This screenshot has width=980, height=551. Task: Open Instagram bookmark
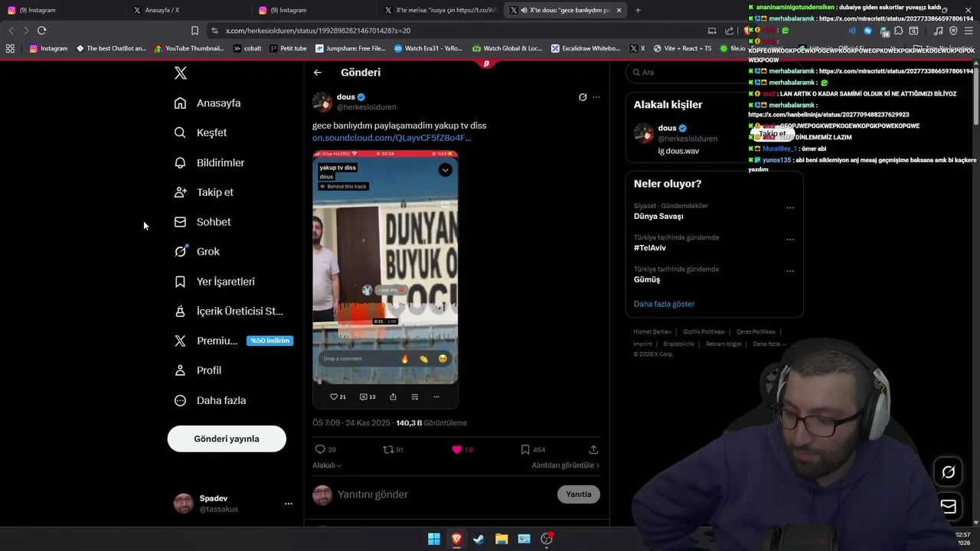(48, 48)
